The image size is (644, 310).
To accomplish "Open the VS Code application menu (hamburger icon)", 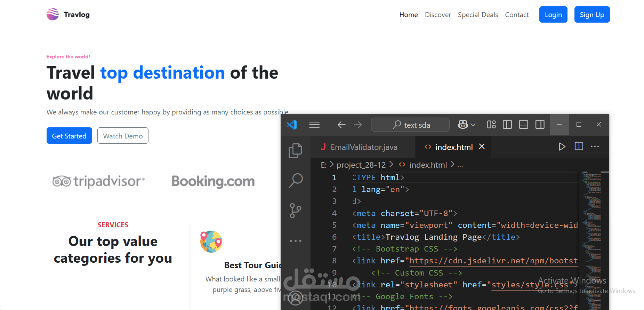I will coord(314,125).
